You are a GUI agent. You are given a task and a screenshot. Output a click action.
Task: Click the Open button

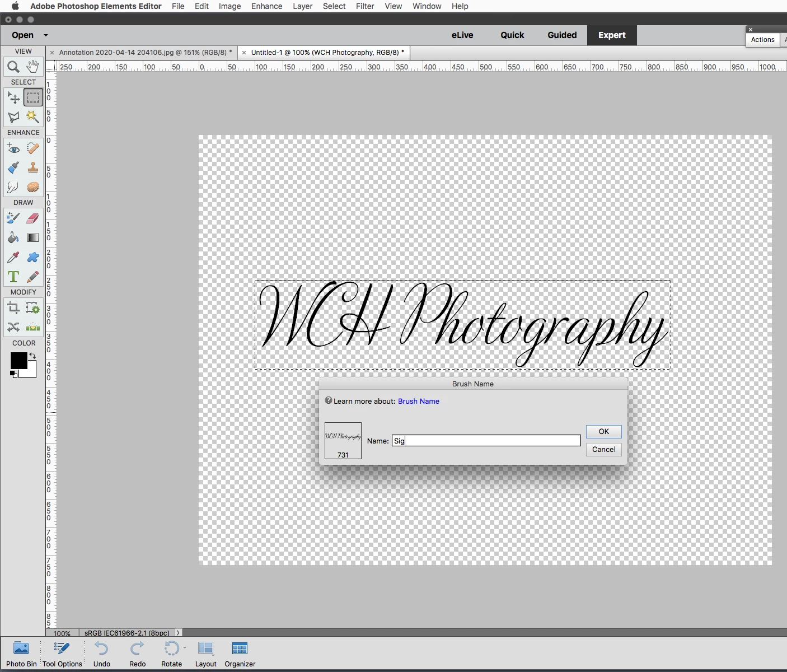click(23, 35)
